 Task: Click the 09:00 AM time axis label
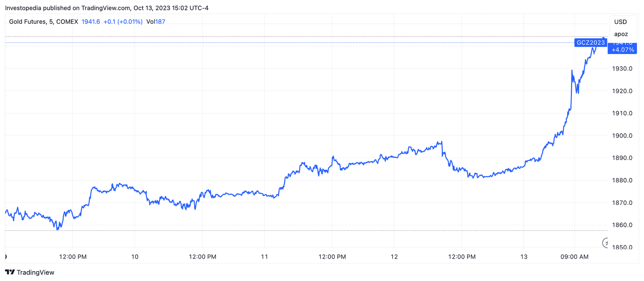[x=574, y=257]
